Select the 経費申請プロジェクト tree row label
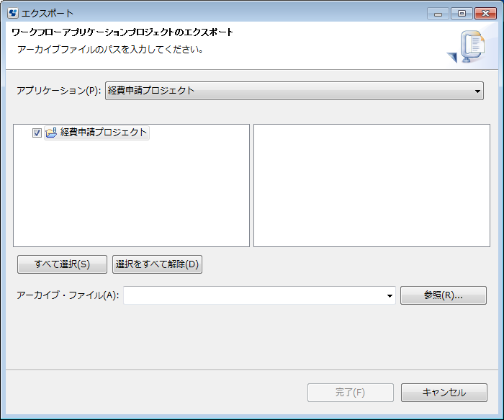The width and height of the screenshot is (504, 420). point(104,132)
